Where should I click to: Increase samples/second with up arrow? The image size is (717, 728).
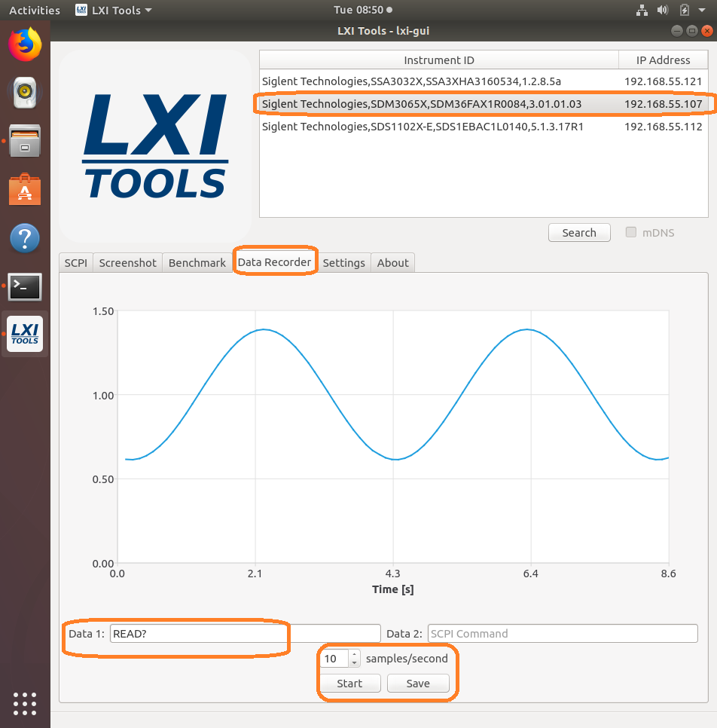355,654
